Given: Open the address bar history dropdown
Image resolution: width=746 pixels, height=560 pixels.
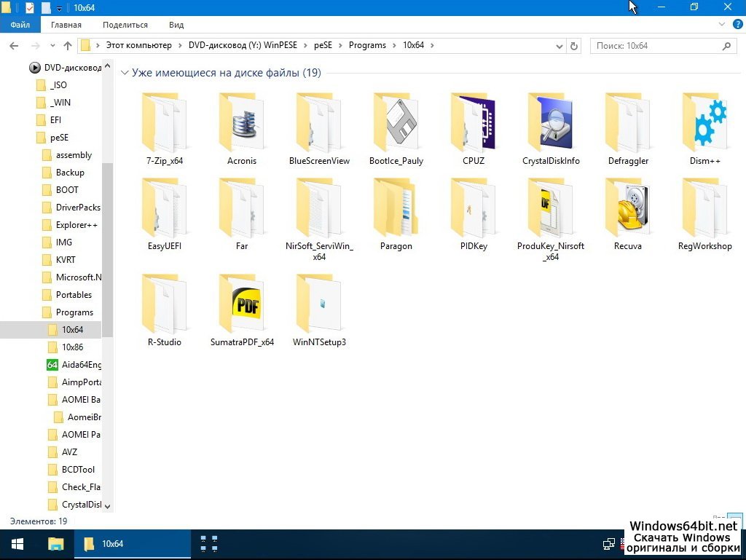Looking at the screenshot, I should 559,45.
